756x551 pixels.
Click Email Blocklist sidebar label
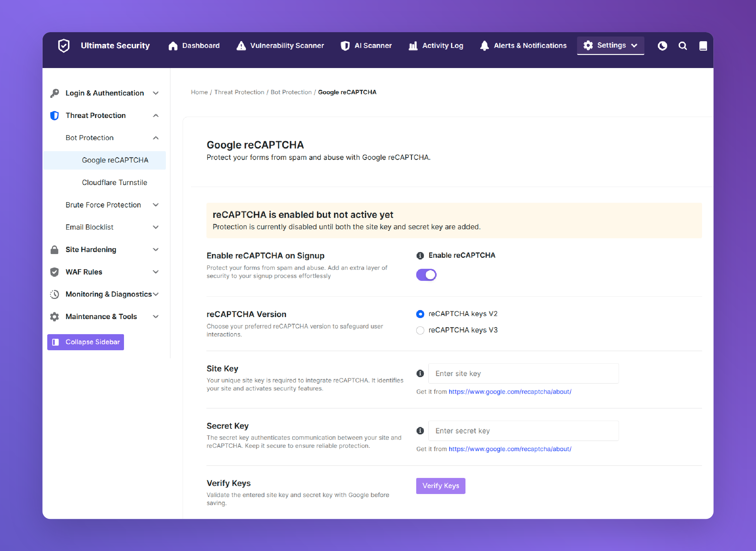coord(89,227)
